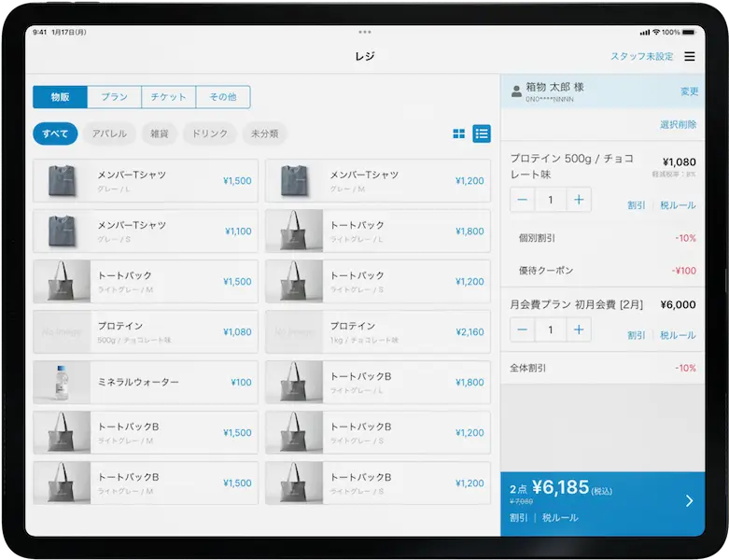The height and width of the screenshot is (560, 729).
Task: Add トートバック ライトグレー/L ¥1,800
Action: point(378,231)
